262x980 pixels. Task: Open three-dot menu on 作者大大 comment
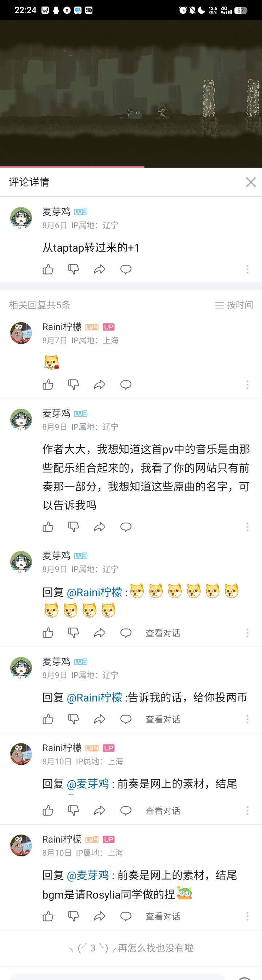247,527
